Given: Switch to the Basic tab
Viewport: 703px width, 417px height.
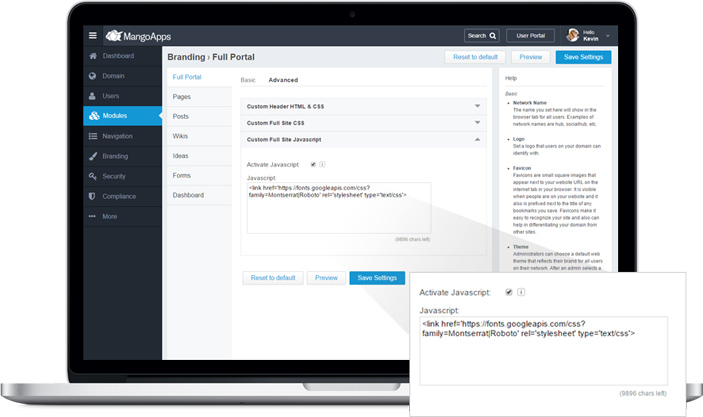Looking at the screenshot, I should point(248,80).
